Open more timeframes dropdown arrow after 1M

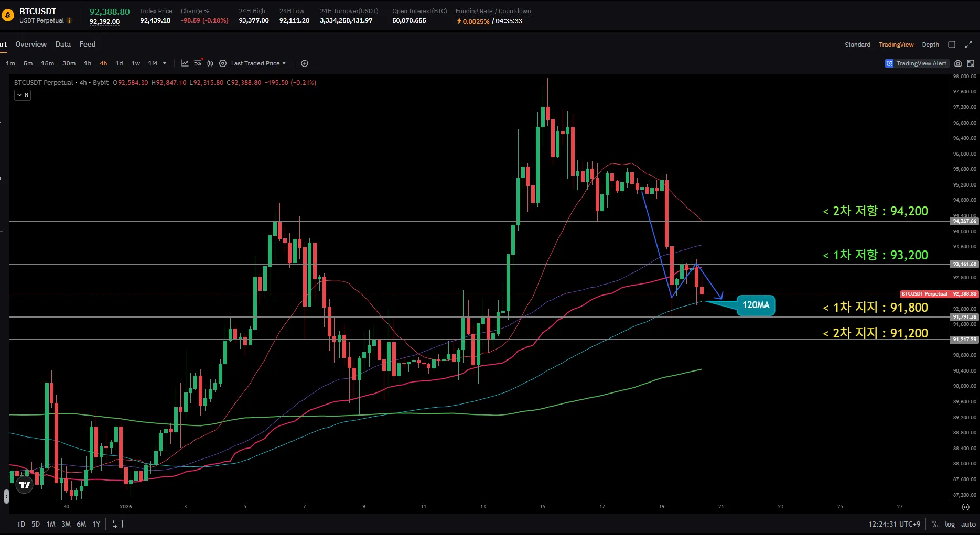click(165, 63)
